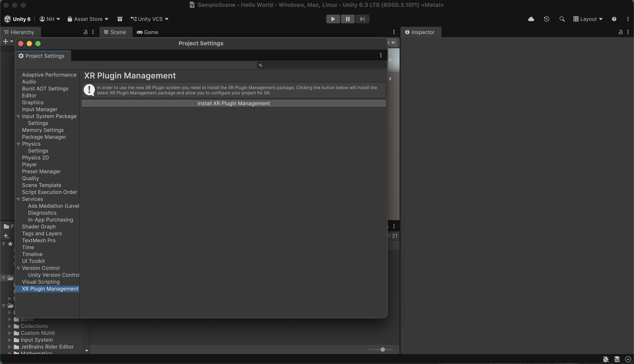The width and height of the screenshot is (634, 364).
Task: Expand the Input System folder
Action: (9, 340)
